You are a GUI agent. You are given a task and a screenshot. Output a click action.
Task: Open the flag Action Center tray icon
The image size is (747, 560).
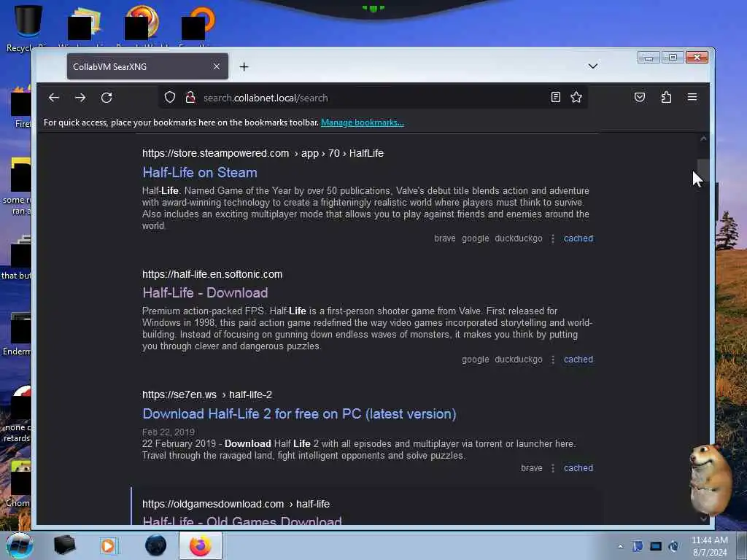pos(638,546)
